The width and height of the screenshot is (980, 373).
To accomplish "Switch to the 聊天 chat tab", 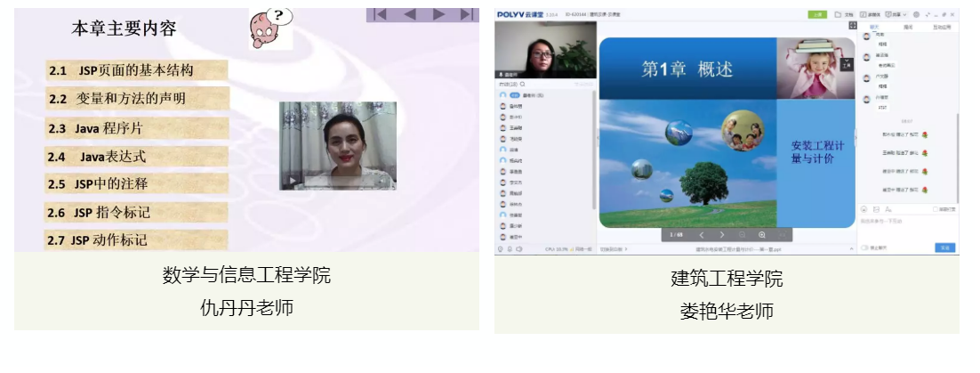I will pos(875,27).
